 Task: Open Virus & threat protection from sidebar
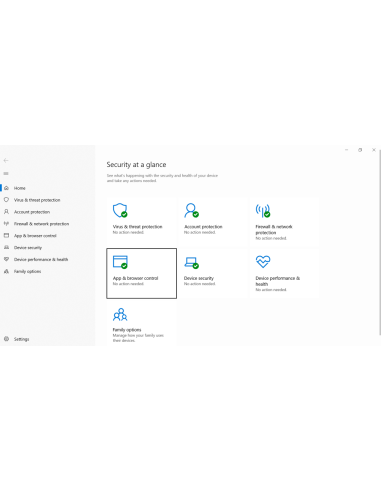(37, 200)
